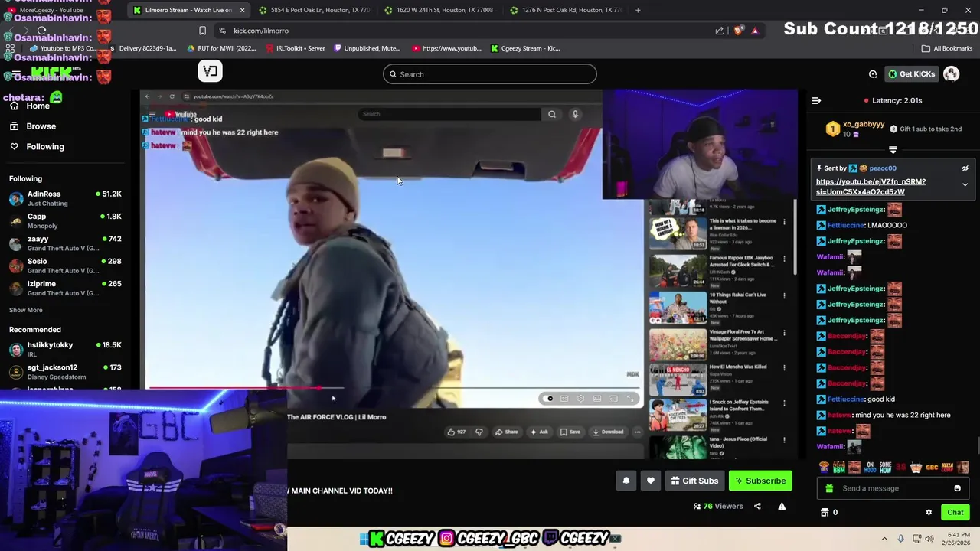Viewport: 980px width, 551px height.
Task: Open a new browser tab
Action: tap(638, 10)
